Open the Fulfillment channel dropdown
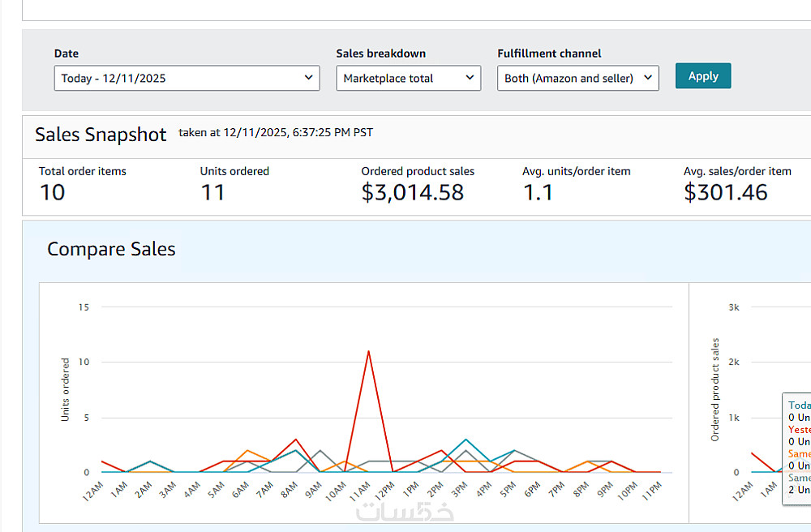The image size is (811, 532). click(x=577, y=79)
